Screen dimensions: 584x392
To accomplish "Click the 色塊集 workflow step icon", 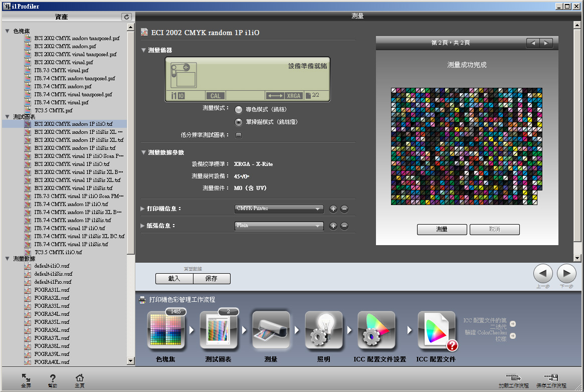I will [x=166, y=330].
